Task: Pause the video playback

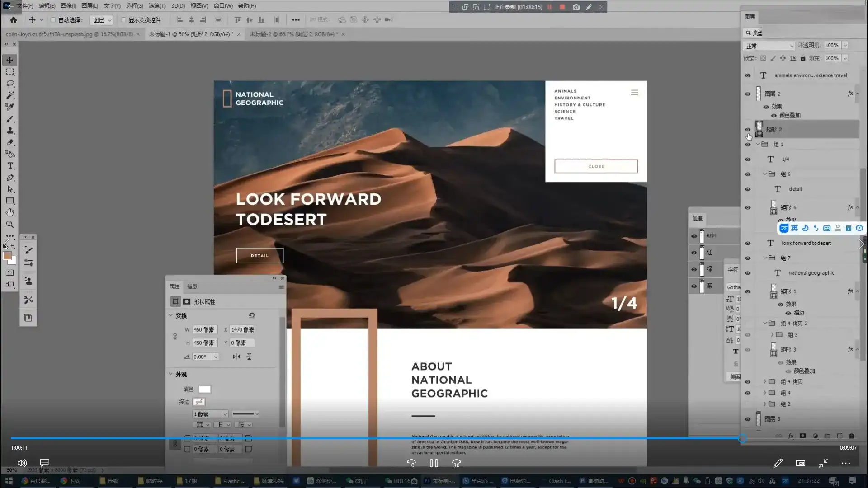Action: [434, 463]
